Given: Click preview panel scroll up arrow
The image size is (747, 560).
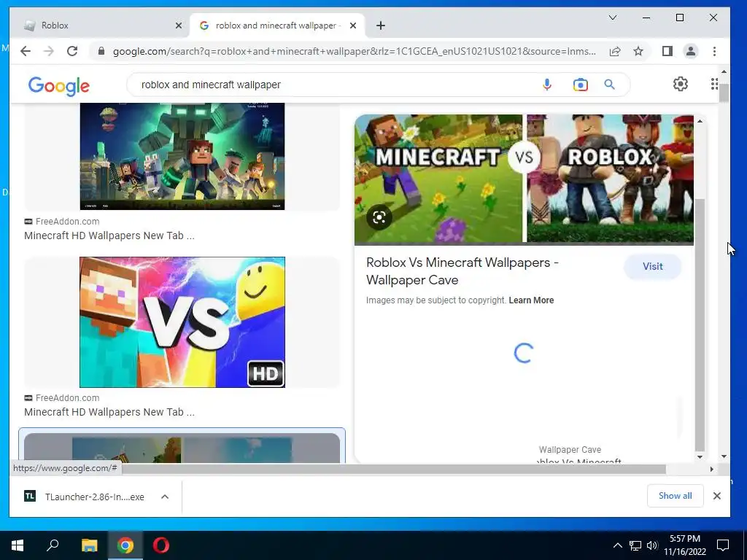Looking at the screenshot, I should tap(700, 122).
